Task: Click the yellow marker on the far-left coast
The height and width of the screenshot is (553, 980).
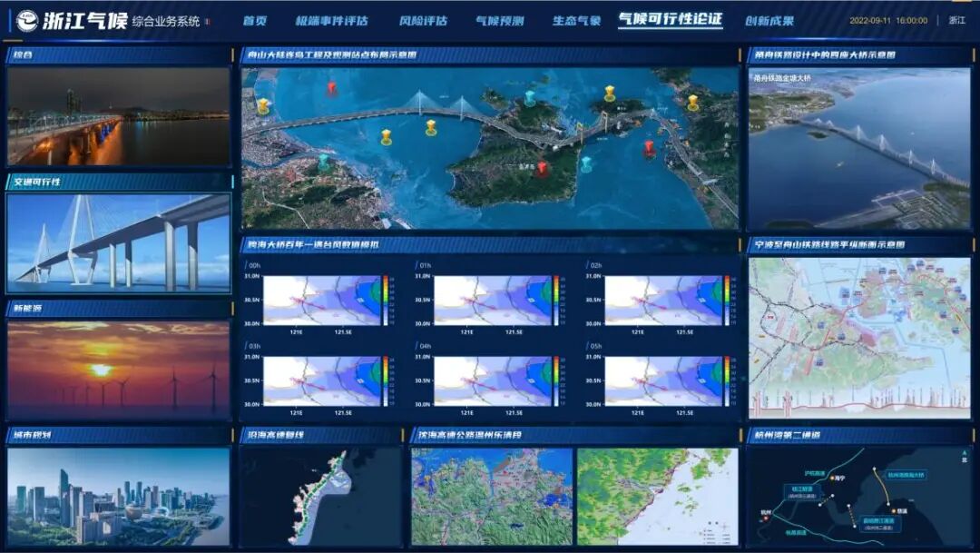Action: pyautogui.click(x=264, y=105)
